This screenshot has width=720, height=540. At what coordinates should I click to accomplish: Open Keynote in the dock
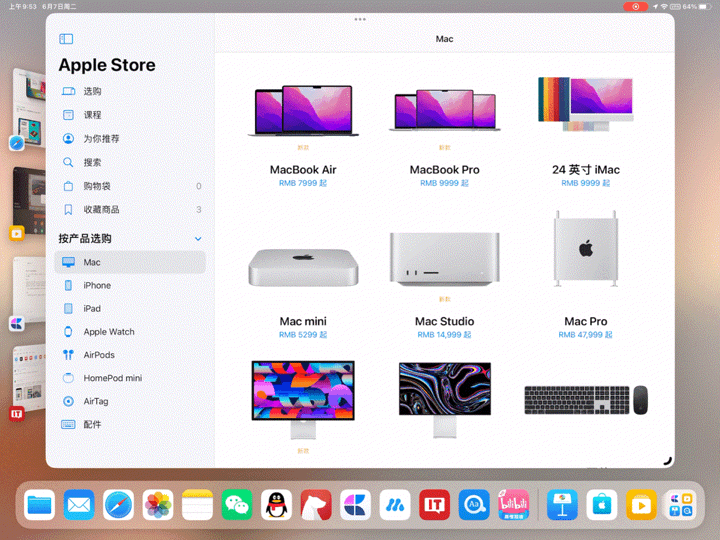click(x=562, y=505)
